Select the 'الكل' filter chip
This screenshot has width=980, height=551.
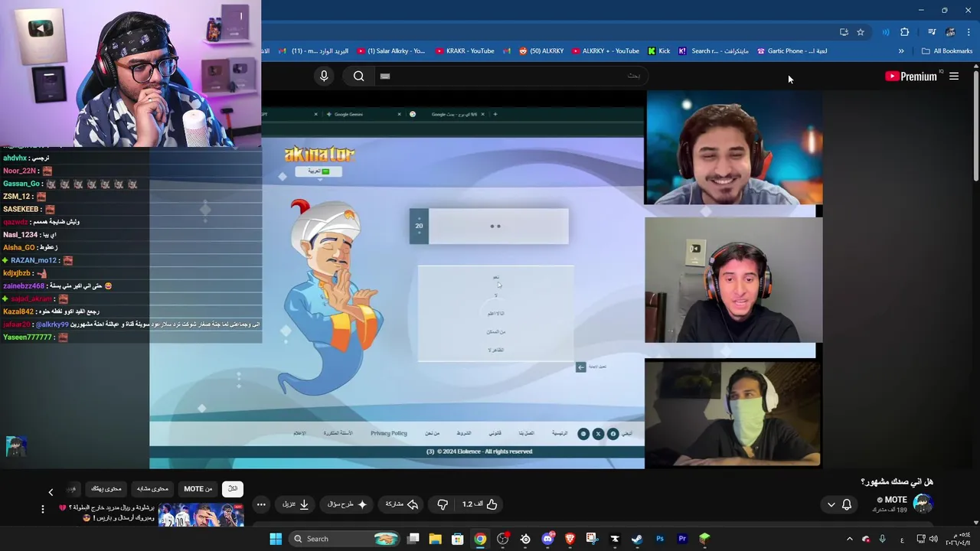click(x=232, y=488)
